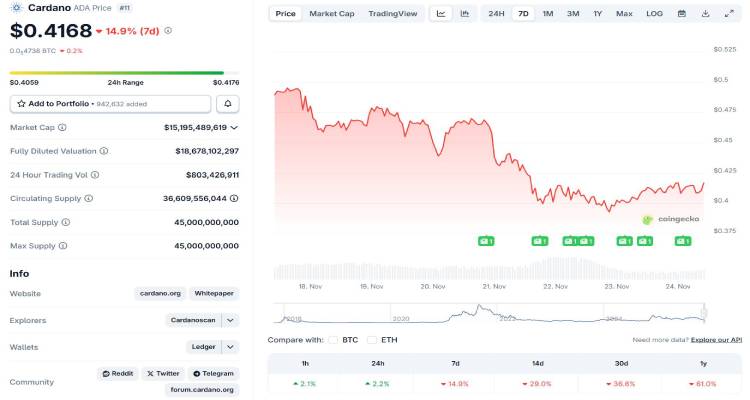Image resolution: width=750 pixels, height=400 pixels.
Task: Expand the chart to fullscreen
Action: pos(729,14)
